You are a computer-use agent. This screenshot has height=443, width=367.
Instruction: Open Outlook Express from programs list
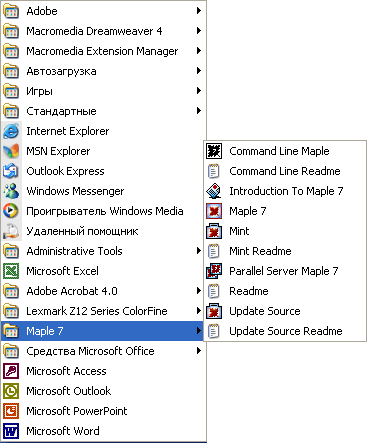point(103,171)
